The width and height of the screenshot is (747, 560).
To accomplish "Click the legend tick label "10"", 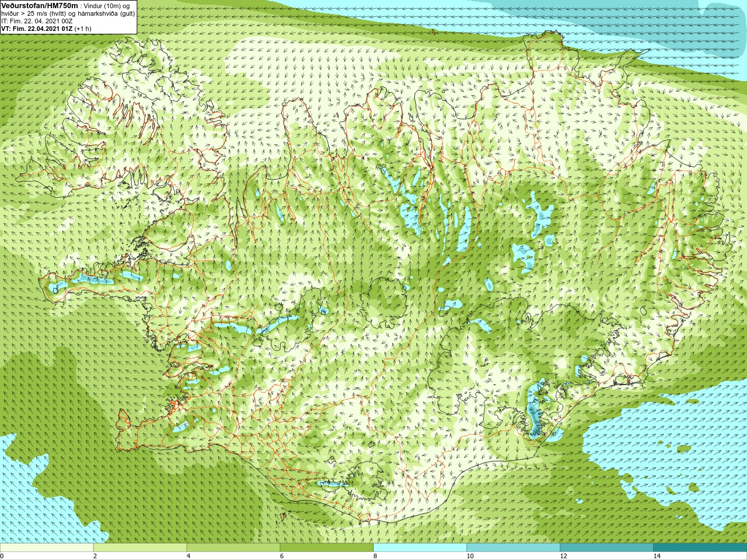I will point(470,555).
